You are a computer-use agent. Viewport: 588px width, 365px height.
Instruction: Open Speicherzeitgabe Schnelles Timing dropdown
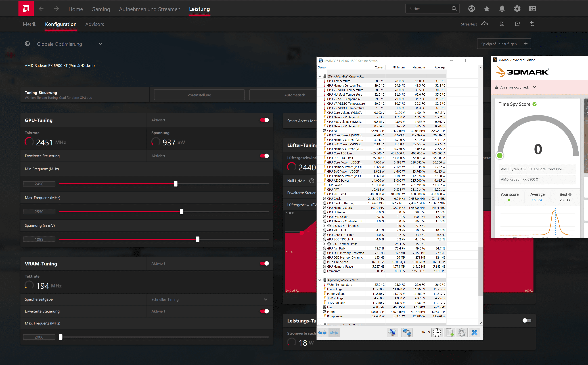point(210,299)
